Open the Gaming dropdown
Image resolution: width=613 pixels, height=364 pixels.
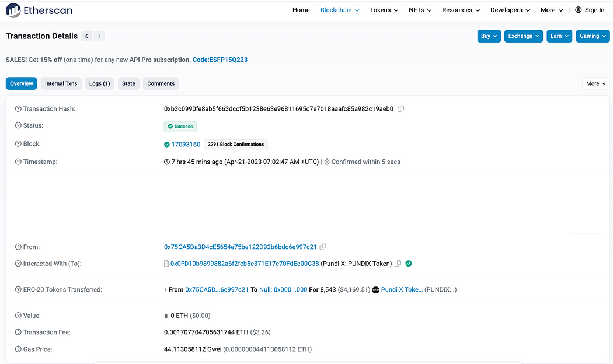coord(593,36)
